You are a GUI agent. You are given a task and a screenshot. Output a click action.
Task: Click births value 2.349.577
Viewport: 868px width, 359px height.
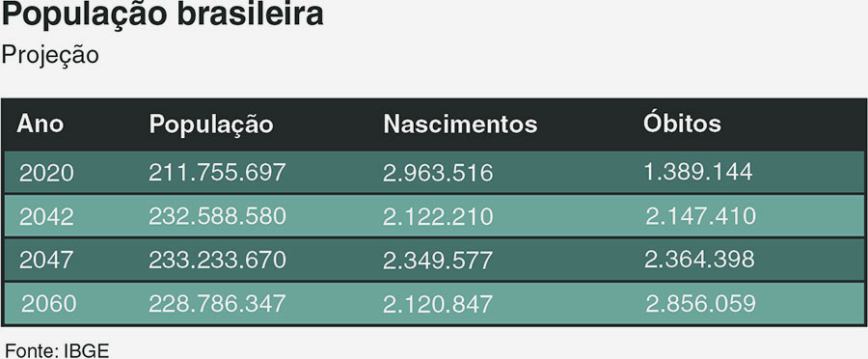pyautogui.click(x=437, y=261)
